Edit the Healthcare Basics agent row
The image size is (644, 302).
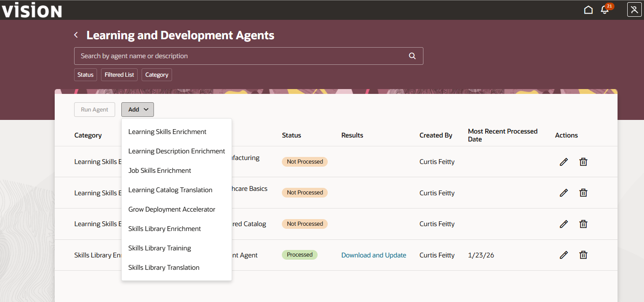[563, 193]
